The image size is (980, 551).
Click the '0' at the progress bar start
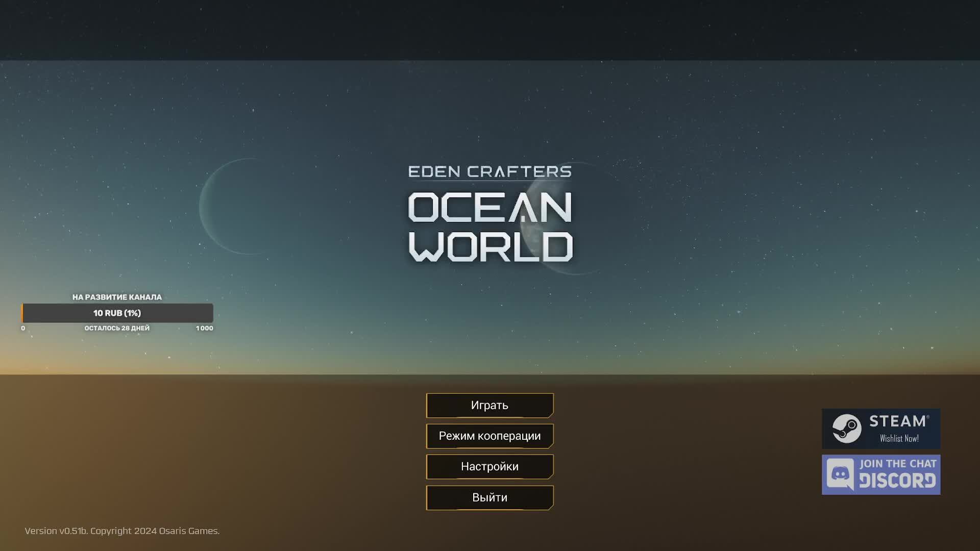point(22,328)
